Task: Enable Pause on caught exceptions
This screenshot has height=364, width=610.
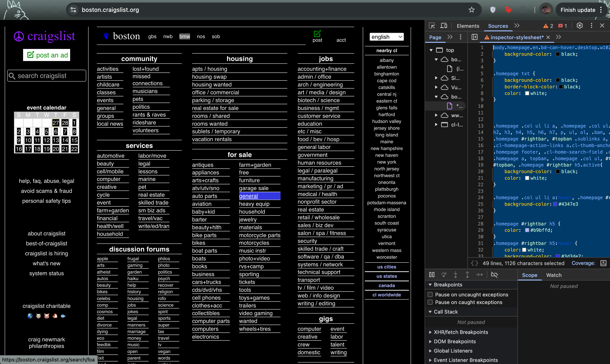Action: click(430, 302)
